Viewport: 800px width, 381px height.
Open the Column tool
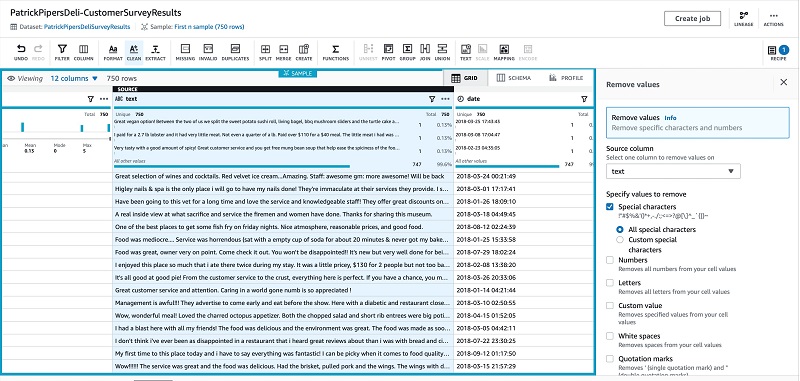coord(83,52)
